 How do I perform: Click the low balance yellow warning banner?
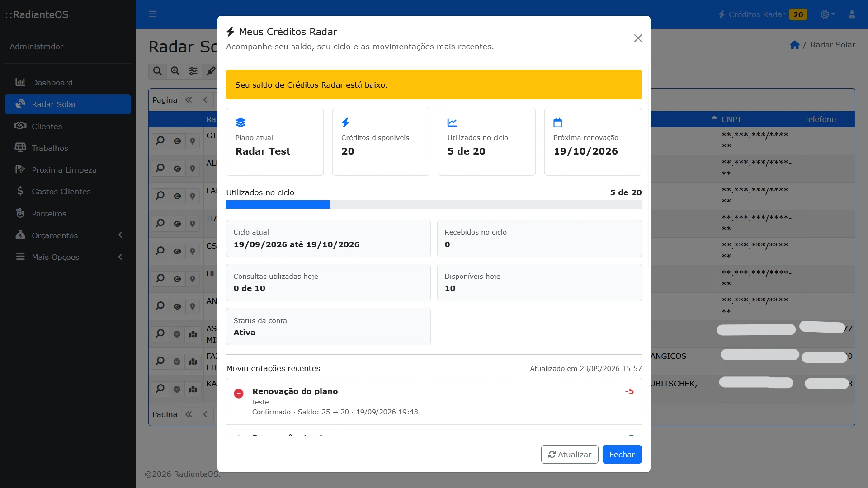click(x=434, y=84)
